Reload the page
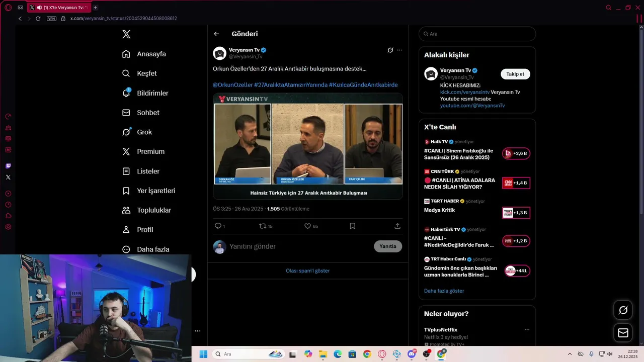Image resolution: width=644 pixels, height=362 pixels. point(38,19)
